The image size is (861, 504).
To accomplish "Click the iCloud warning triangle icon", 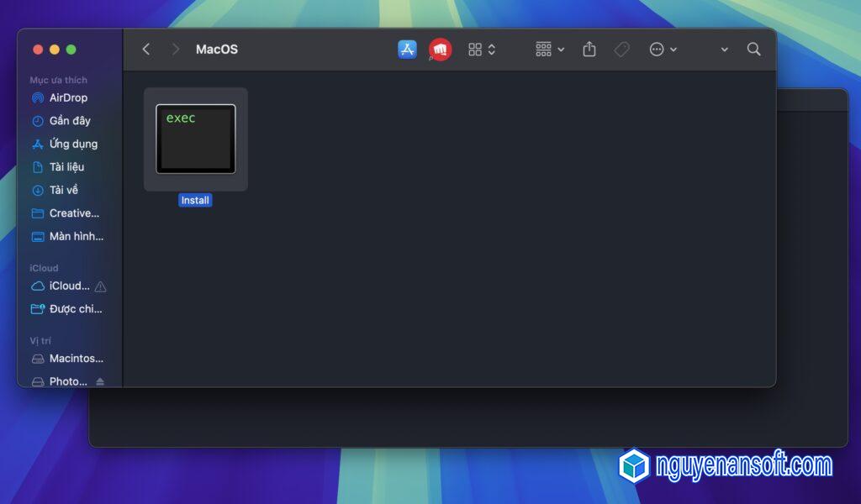I will (101, 286).
